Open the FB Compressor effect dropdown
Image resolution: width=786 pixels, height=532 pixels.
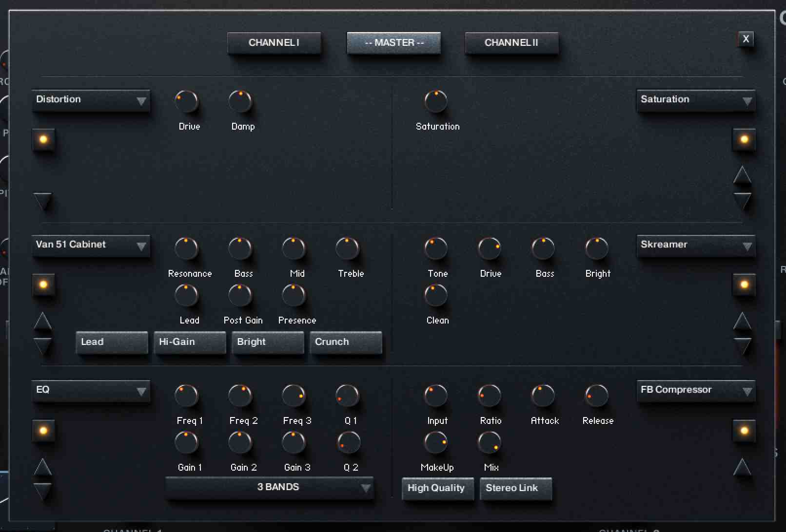[695, 390]
